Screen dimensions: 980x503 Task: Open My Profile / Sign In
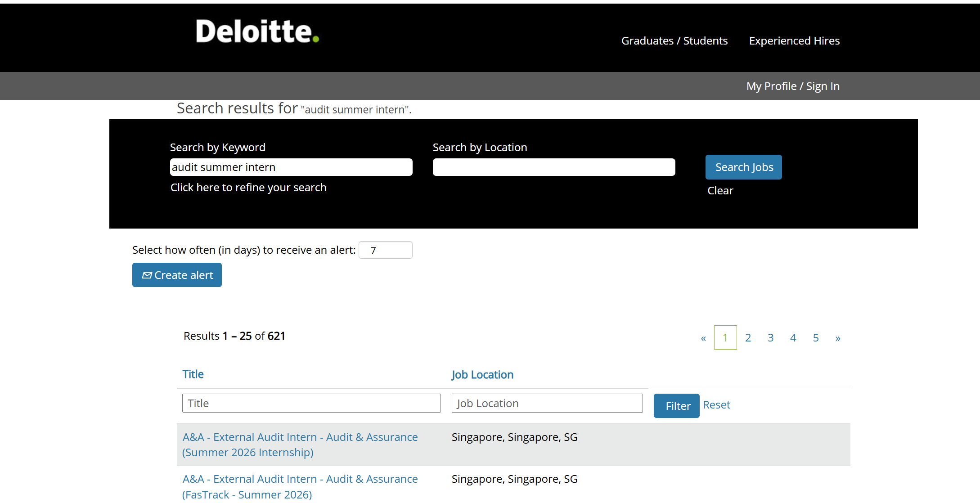pos(793,86)
